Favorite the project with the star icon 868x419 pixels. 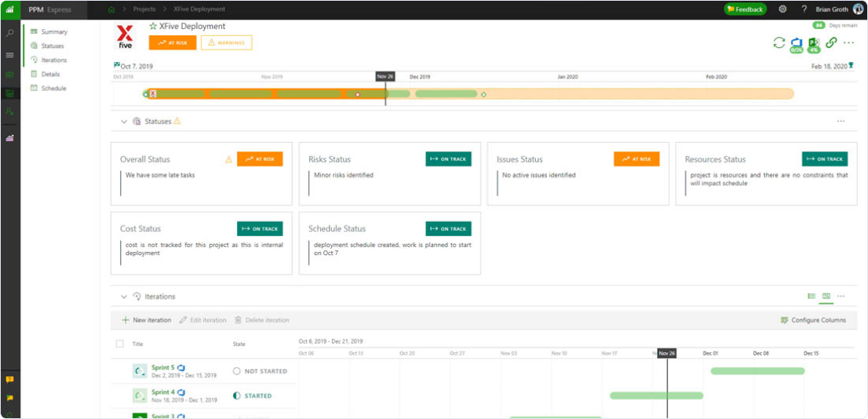click(153, 26)
